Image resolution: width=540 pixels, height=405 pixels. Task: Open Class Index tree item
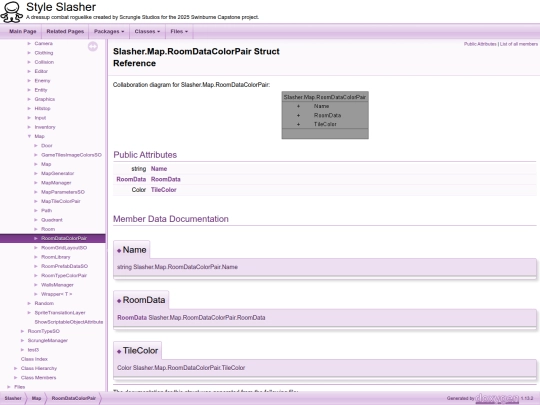[34, 359]
